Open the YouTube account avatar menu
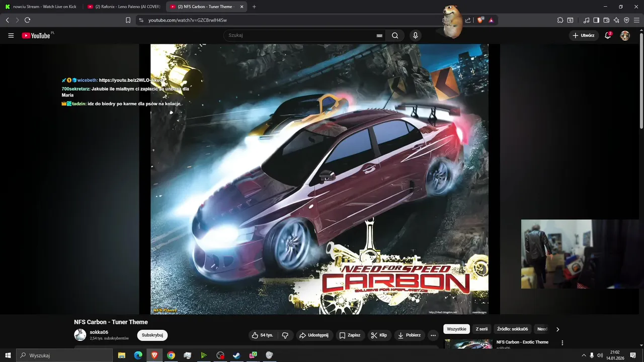 point(625,36)
